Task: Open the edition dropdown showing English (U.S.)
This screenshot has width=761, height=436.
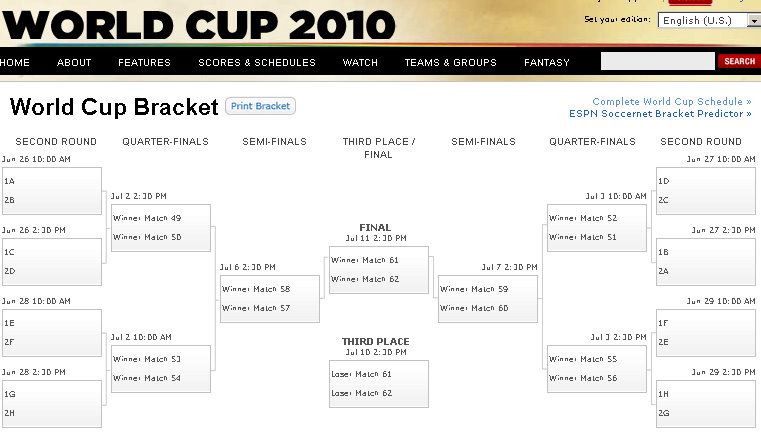Action: pyautogui.click(x=709, y=20)
